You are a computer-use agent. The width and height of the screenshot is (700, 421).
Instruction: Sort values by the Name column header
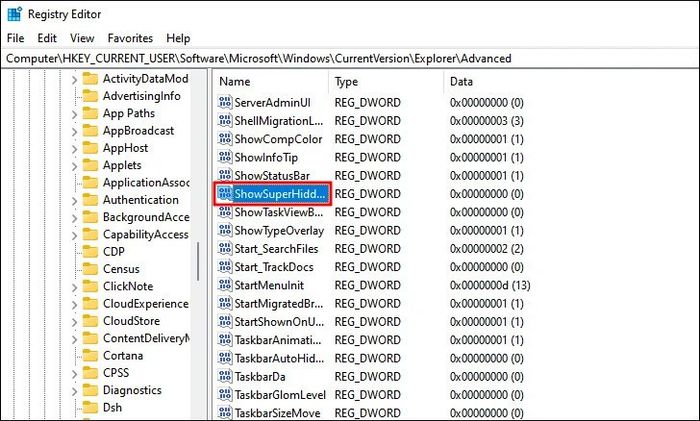[271, 82]
